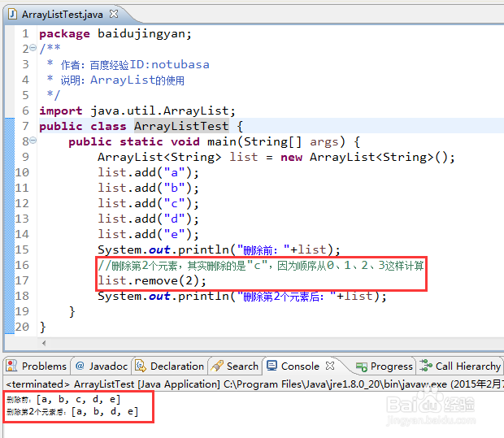Click the package keyword on line 1
Viewport: 504px width, 438px height.
[x=64, y=33]
